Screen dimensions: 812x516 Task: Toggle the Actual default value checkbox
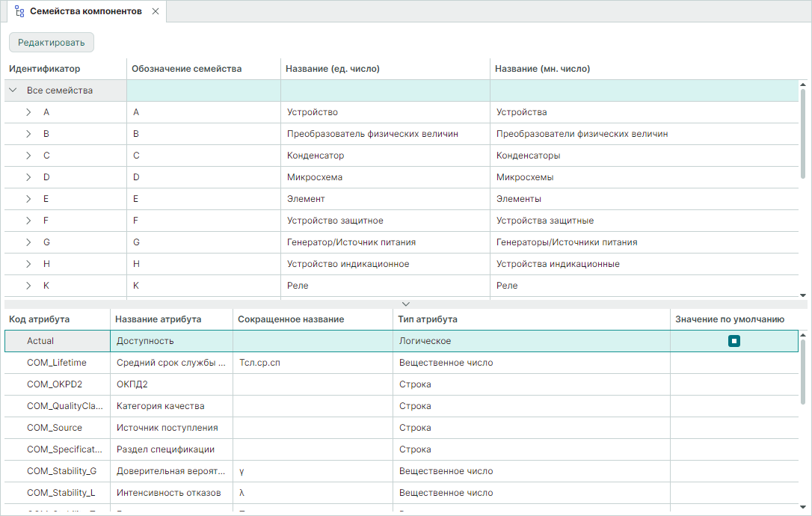tap(734, 341)
